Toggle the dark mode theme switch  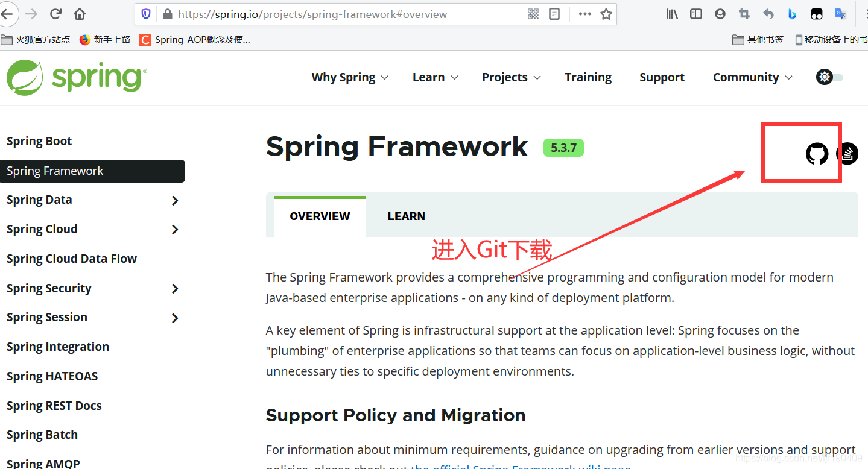click(x=830, y=77)
